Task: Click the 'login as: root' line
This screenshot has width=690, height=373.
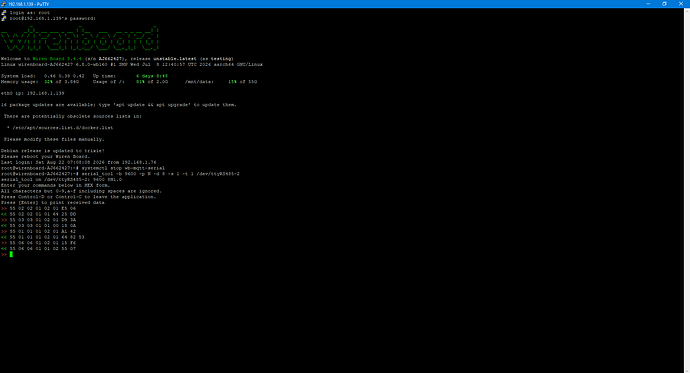Action: 30,13
